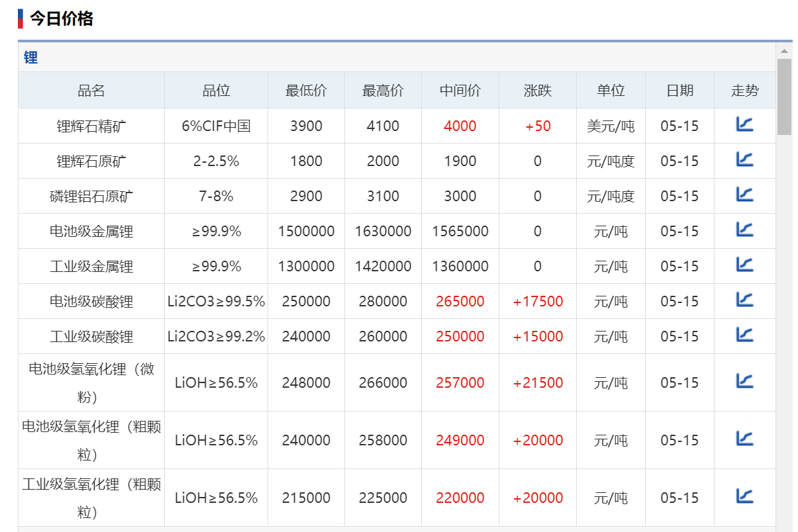798x532 pixels.
Task: Click the 涨跌 column header
Action: coord(537,91)
